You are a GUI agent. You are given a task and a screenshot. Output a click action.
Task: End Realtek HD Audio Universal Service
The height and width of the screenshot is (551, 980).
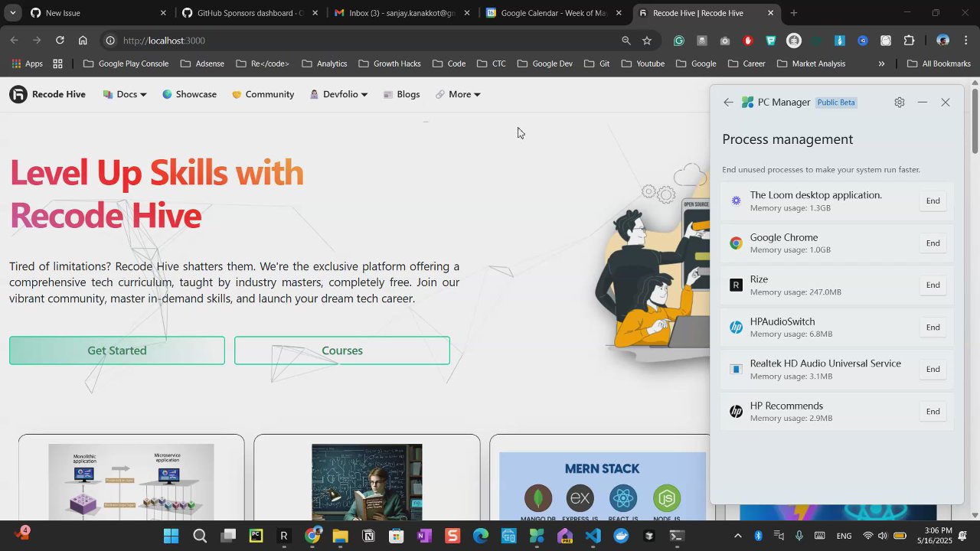pos(933,369)
